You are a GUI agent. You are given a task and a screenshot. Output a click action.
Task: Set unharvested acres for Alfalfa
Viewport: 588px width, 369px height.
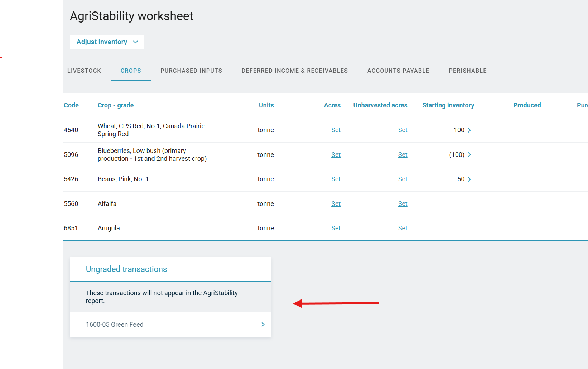click(x=403, y=204)
